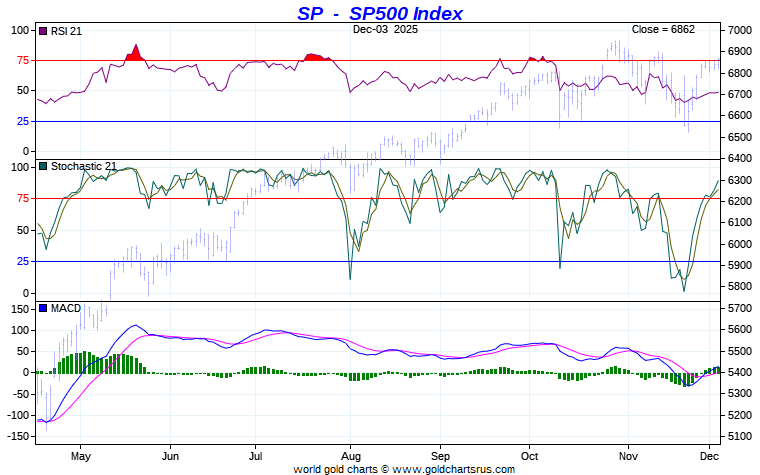Click the '6800' price axis label
This screenshot has width=760, height=475.
pos(740,73)
